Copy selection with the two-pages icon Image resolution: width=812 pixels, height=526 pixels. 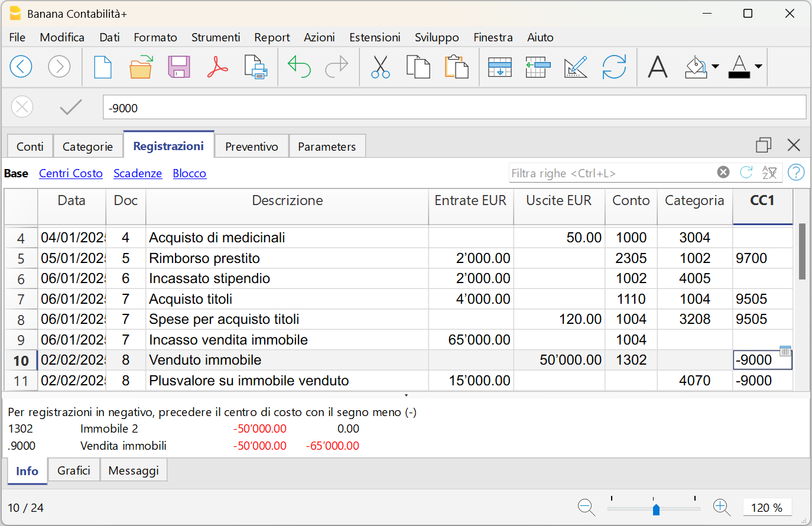click(x=418, y=67)
